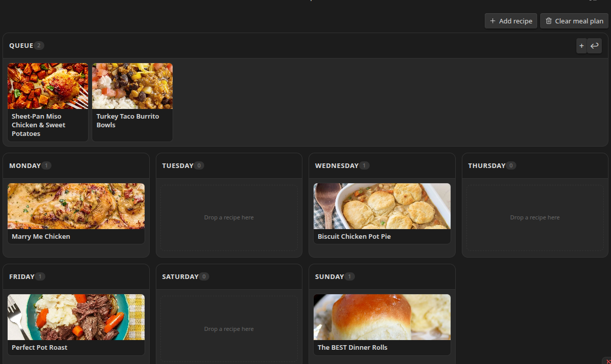Open The BEST Dinner Rolls image
This screenshot has width=611, height=364.
(382, 317)
